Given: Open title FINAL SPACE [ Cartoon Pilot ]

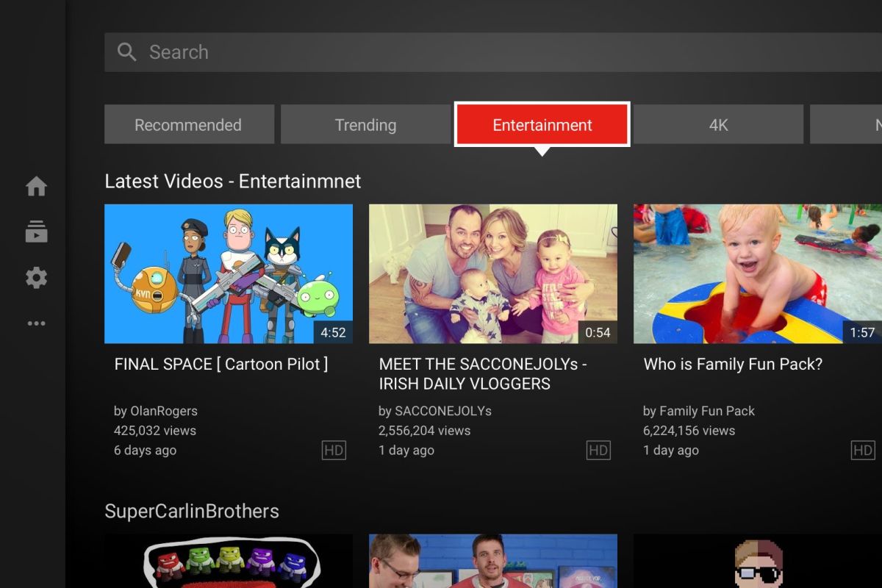Looking at the screenshot, I should [221, 364].
